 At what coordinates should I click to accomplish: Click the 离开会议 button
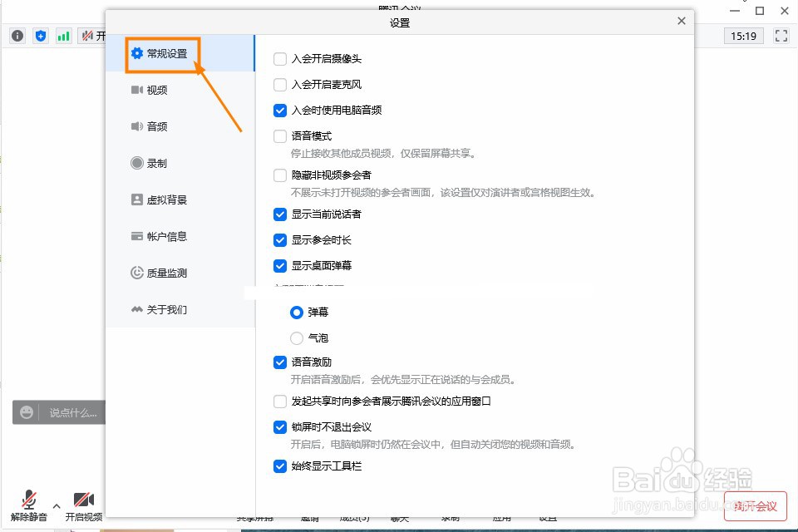point(755,505)
